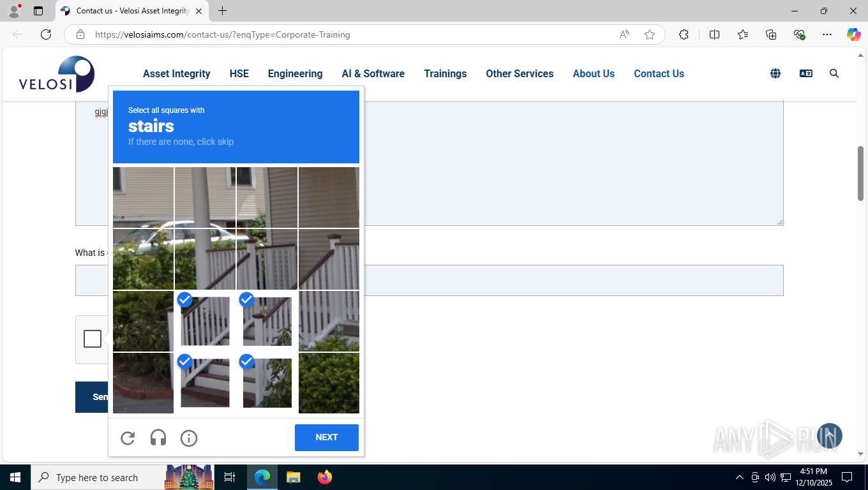Reload the captcha challenge

[128, 438]
